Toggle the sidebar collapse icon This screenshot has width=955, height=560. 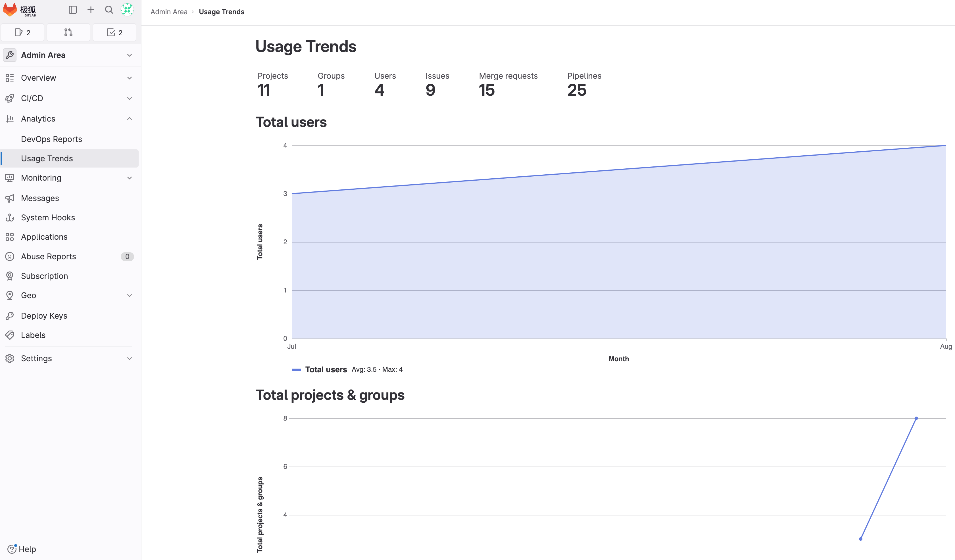point(72,10)
